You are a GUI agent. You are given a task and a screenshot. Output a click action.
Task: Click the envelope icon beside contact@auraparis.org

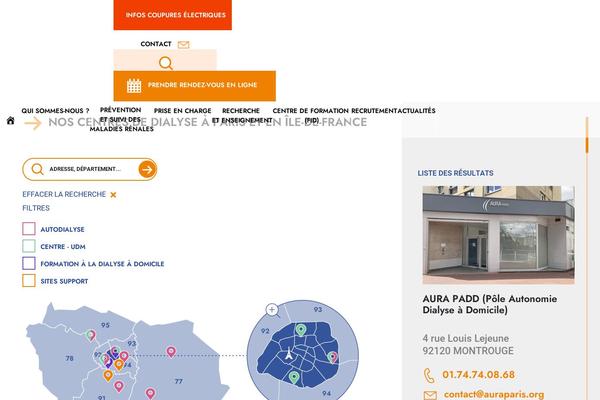click(430, 395)
